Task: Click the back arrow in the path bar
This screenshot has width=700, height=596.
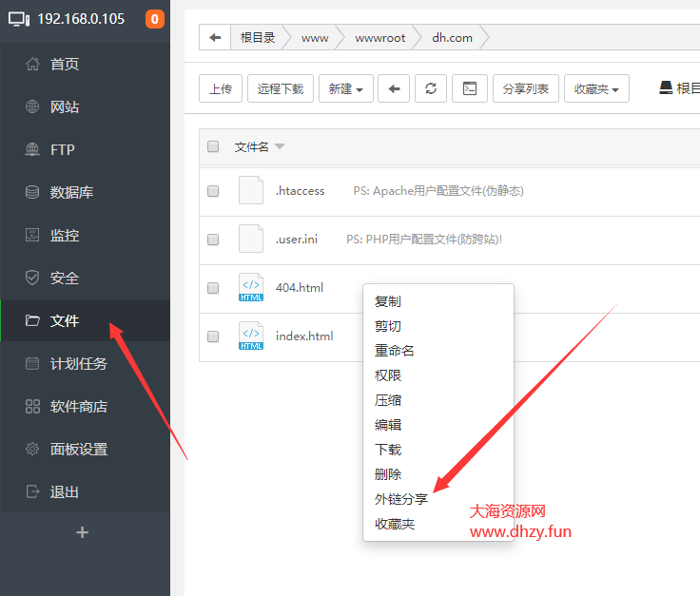Action: pos(215,38)
